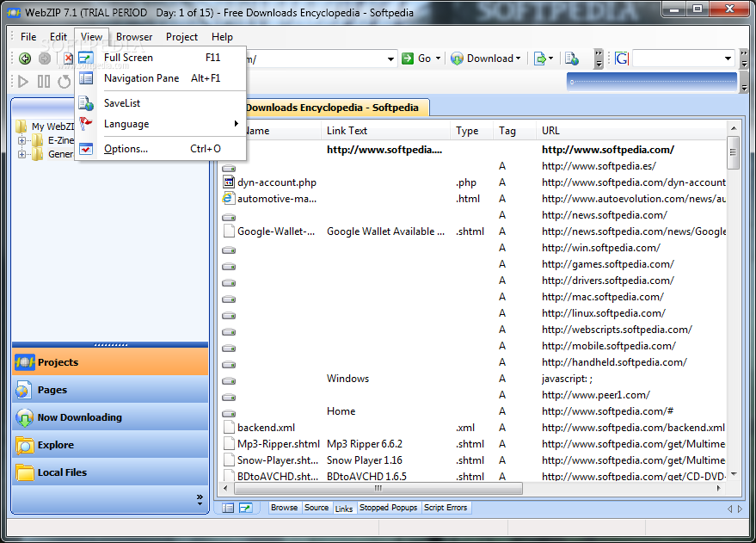This screenshot has width=756, height=543.
Task: Click the backend.xml file icon
Action: click(x=229, y=428)
